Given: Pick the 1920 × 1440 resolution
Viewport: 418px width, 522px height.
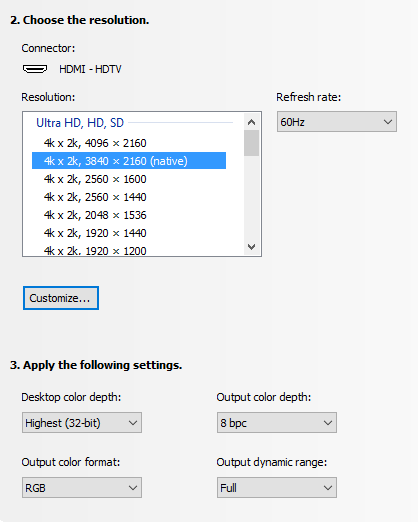Looking at the screenshot, I should click(x=129, y=233).
